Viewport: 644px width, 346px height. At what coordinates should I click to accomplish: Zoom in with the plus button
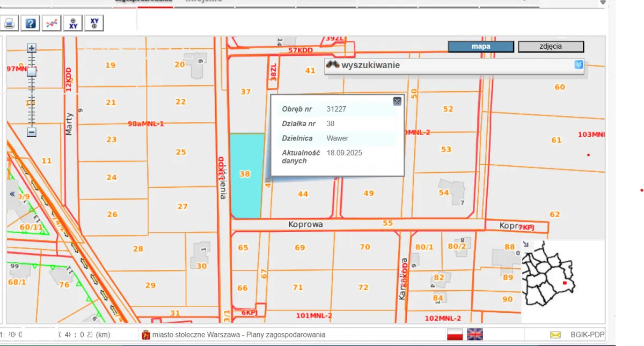32,48
